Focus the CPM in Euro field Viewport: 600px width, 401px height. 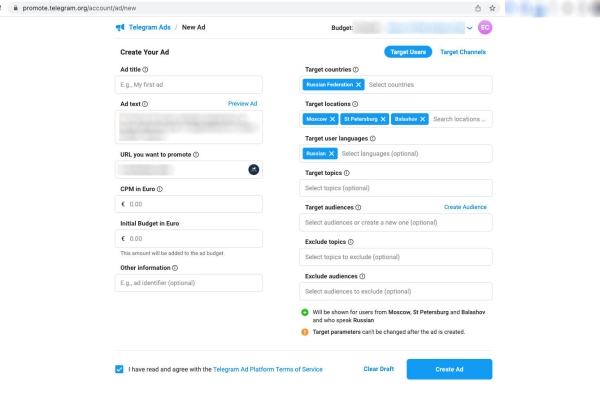[x=189, y=204]
